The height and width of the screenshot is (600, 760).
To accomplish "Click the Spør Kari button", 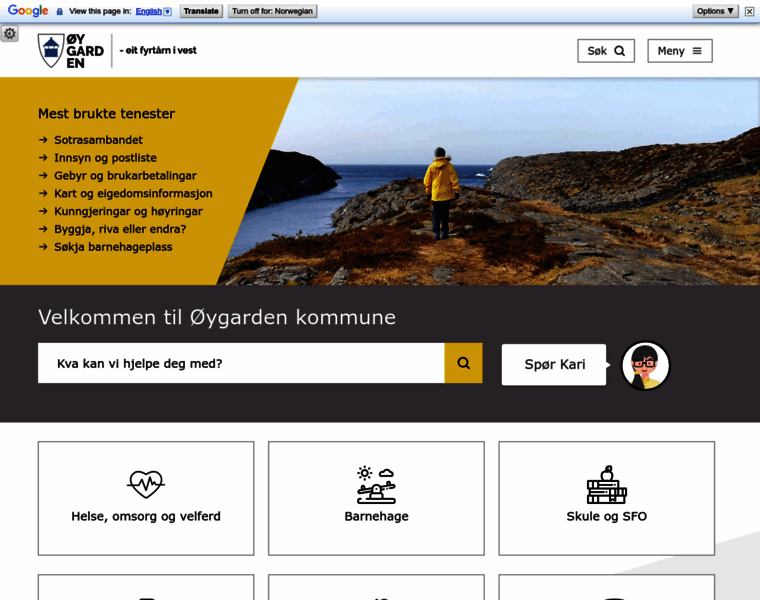I will coord(555,364).
